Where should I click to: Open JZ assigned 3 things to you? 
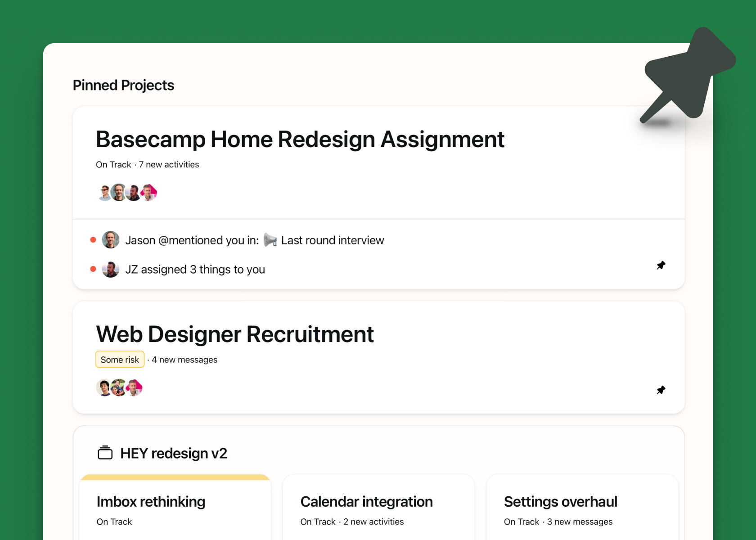[195, 270]
